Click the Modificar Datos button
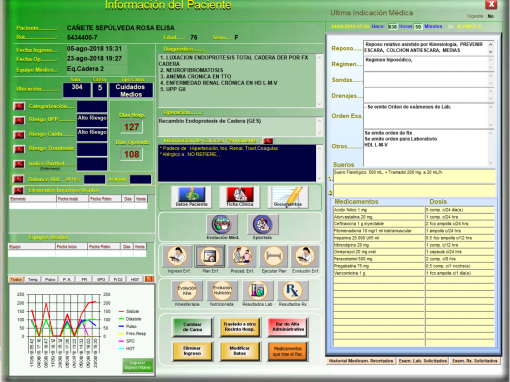 pos(239,351)
